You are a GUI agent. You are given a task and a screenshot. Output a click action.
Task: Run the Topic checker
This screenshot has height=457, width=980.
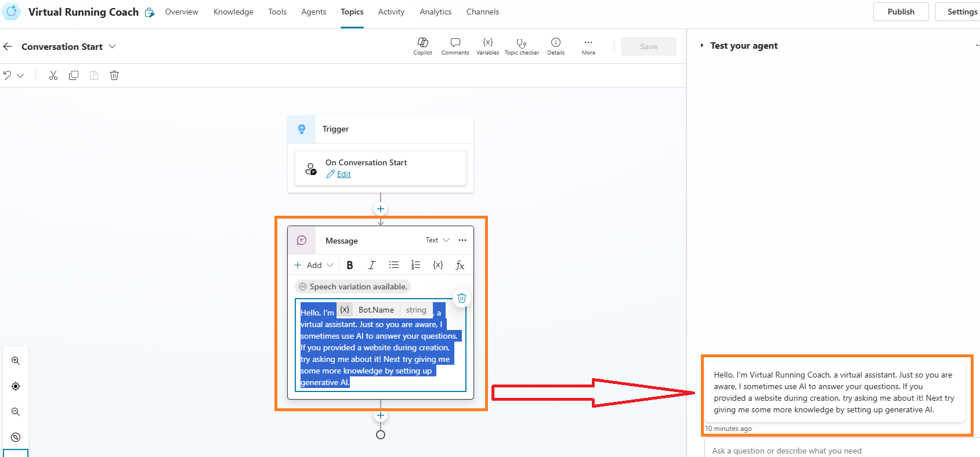(522, 46)
